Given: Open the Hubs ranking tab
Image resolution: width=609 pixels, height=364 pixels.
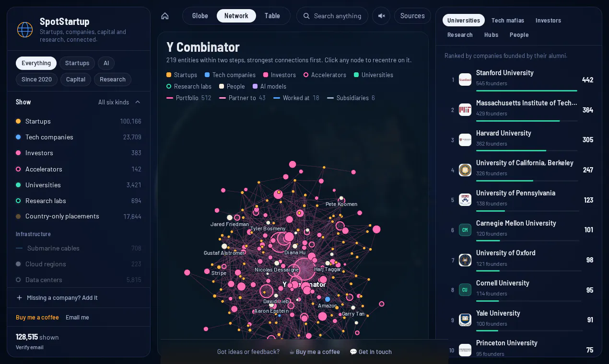Looking at the screenshot, I should 491,34.
